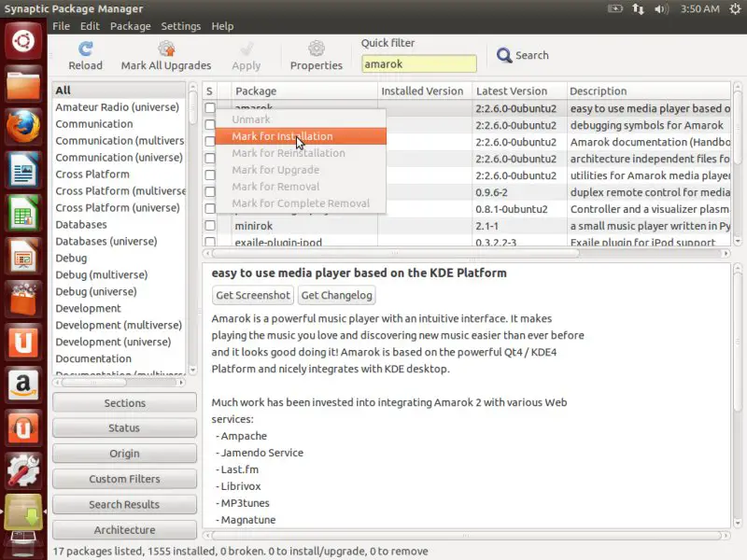Click the battery indicator in the top panel
Viewport: 747px width, 560px height.
point(615,8)
